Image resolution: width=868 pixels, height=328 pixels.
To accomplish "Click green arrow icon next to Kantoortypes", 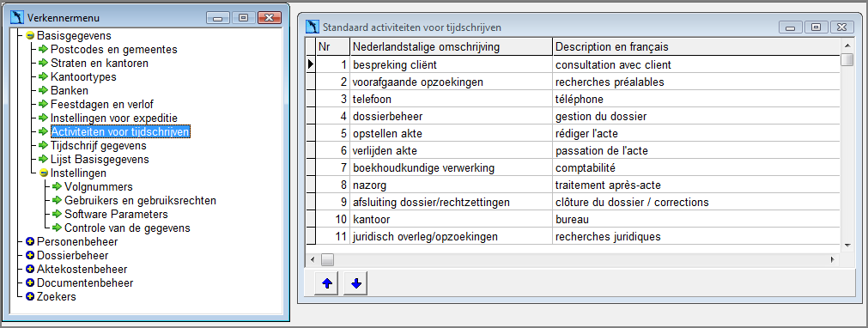I will tap(44, 77).
